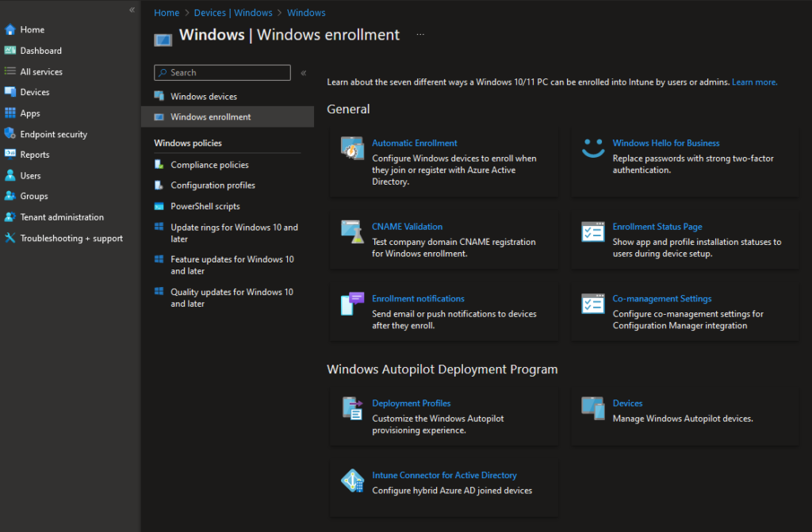
Task: Click the Windows blade header icon
Action: click(x=163, y=40)
